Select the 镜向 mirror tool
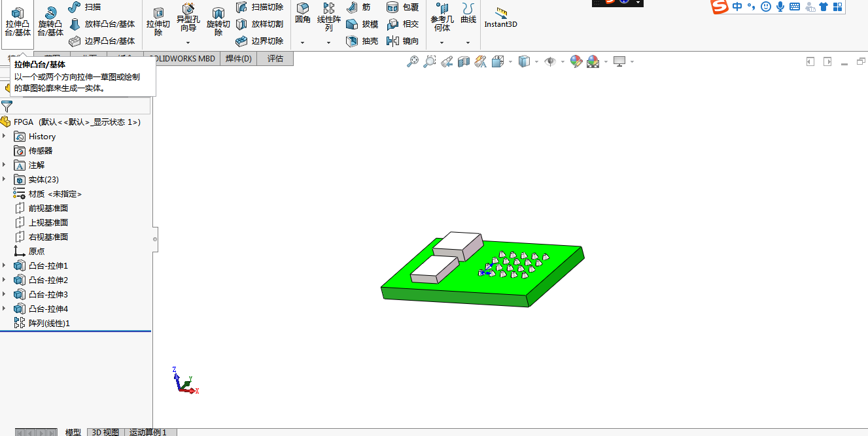 (x=402, y=41)
